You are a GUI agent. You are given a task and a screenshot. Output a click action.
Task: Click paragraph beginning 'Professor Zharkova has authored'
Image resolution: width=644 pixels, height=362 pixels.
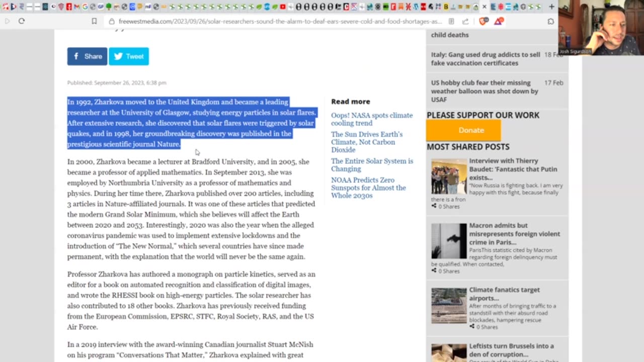pyautogui.click(x=192, y=301)
